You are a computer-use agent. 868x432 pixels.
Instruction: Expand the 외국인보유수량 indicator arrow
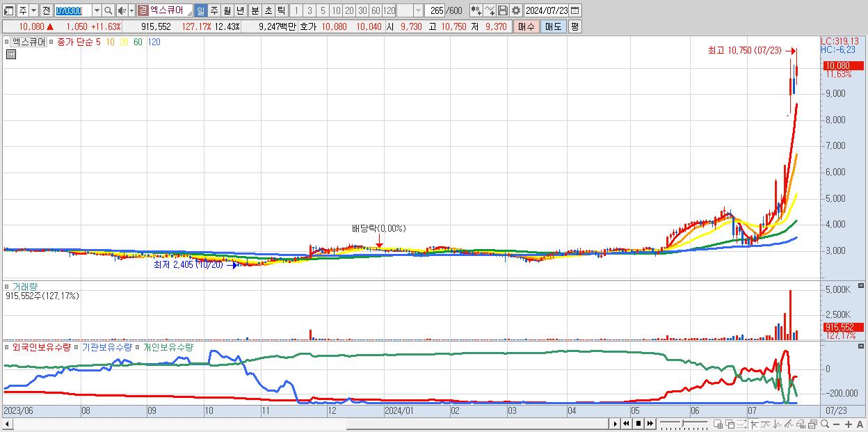tap(7, 347)
